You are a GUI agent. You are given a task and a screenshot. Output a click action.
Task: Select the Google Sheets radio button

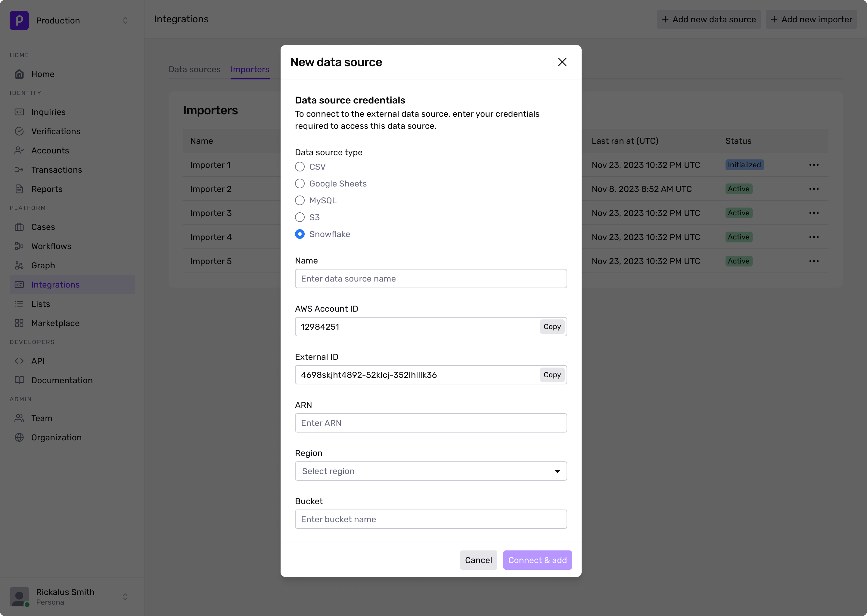(300, 183)
